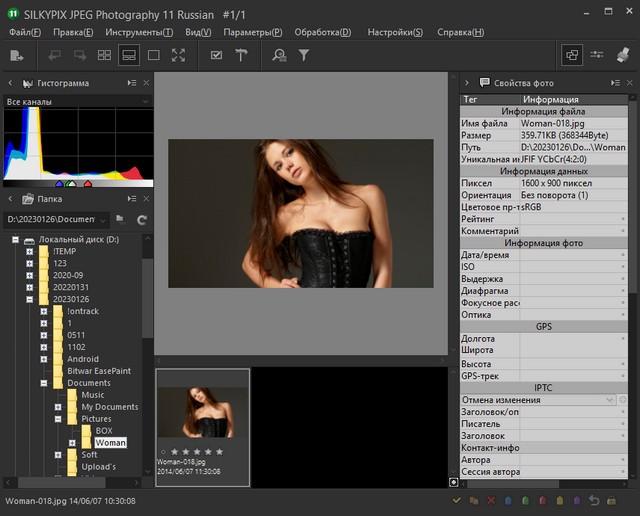640x516 pixels.
Task: Switch to single preview view mode
Action: point(154,56)
